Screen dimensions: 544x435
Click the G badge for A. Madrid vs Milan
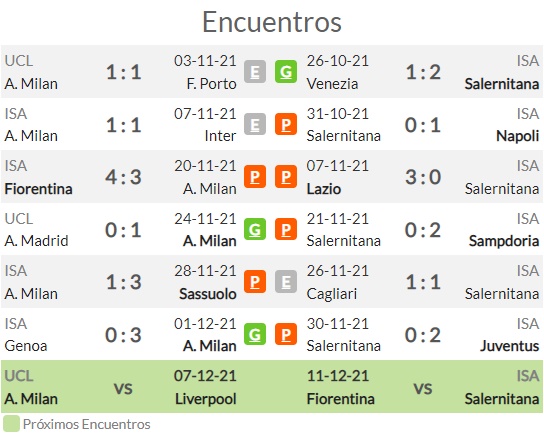(x=255, y=229)
